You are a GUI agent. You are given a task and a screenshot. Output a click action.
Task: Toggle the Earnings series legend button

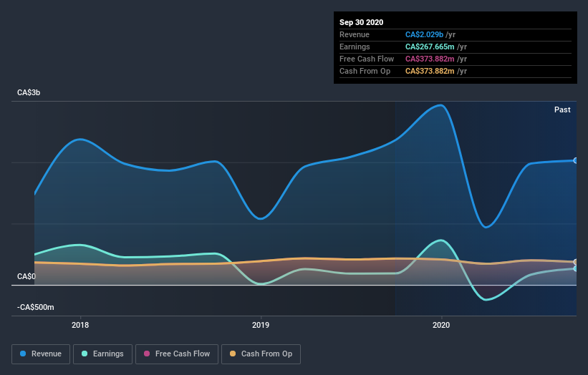(x=102, y=354)
